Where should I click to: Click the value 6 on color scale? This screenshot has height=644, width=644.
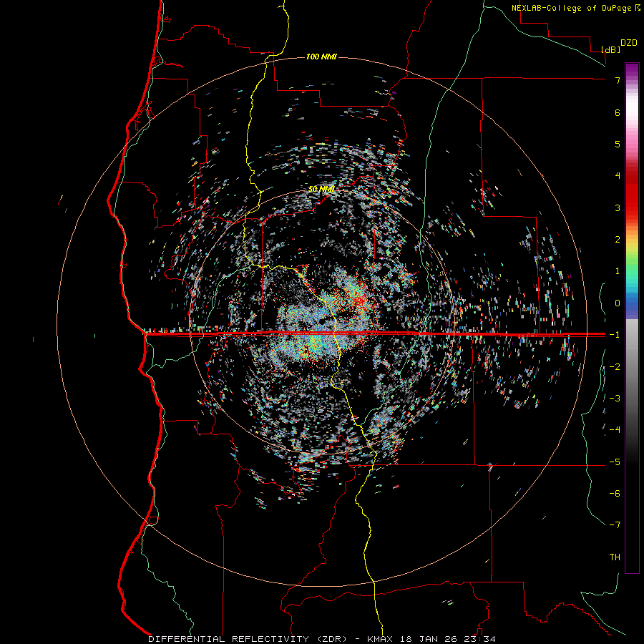[618, 112]
